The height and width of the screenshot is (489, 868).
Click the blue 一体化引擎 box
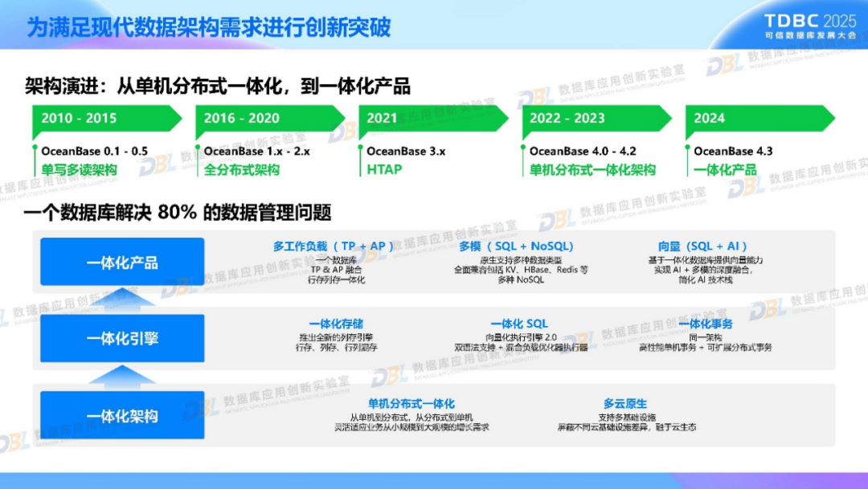tap(122, 338)
